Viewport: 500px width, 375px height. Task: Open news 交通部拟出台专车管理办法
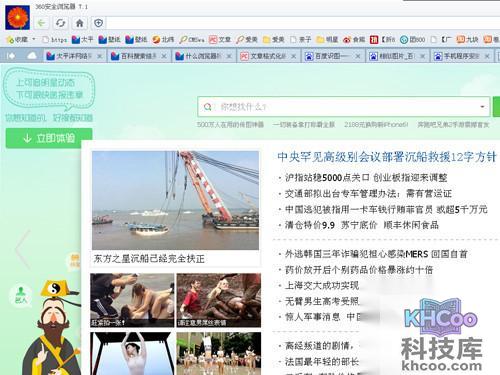368,193
